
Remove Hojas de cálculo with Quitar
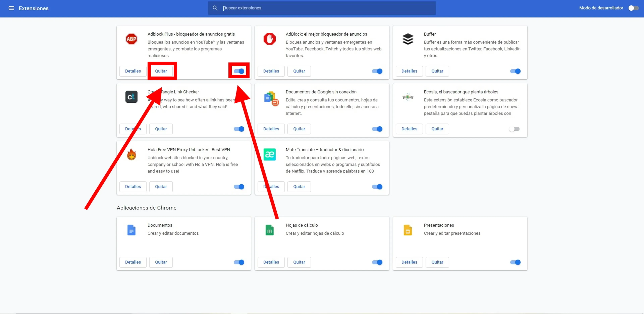[299, 262]
